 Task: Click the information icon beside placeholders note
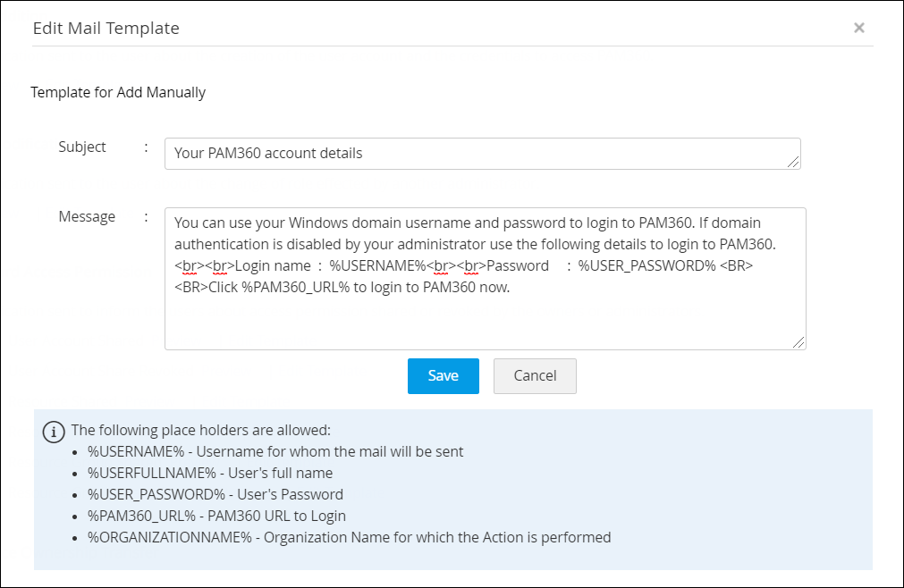(54, 432)
